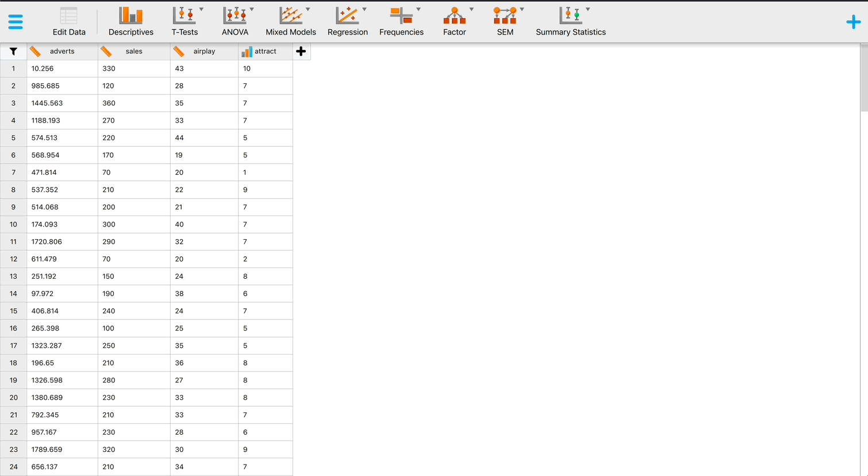The image size is (868, 476).
Task: Open the Edit Data view
Action: point(69,22)
